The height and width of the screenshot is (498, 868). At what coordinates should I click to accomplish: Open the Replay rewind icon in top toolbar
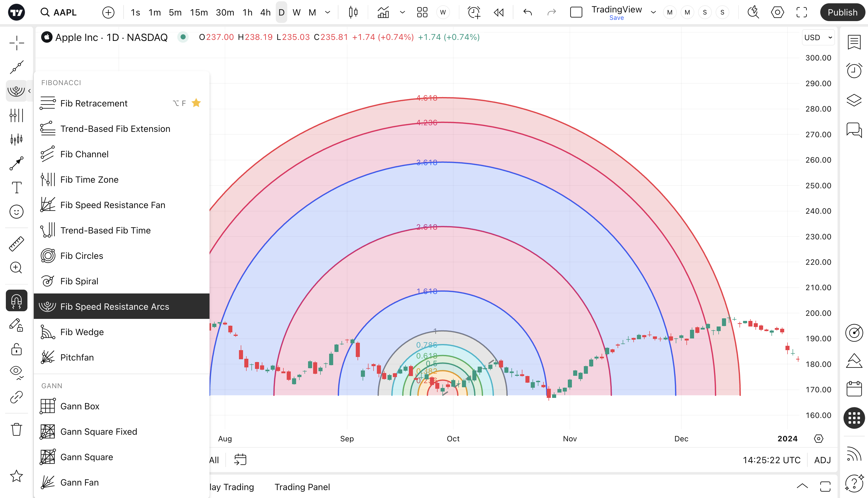pos(499,13)
